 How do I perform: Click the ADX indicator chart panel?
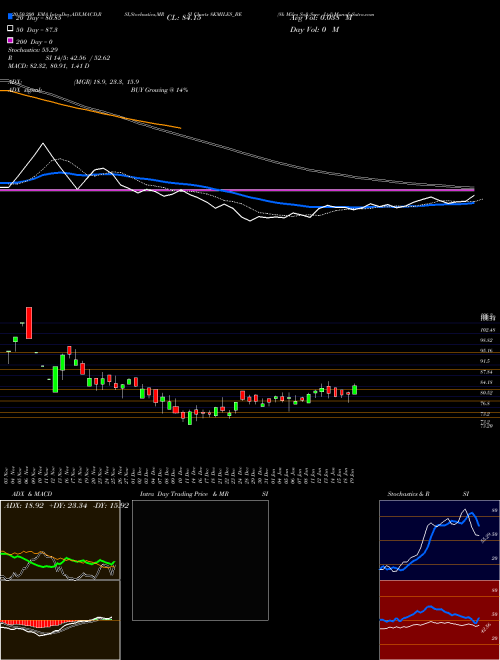tap(60, 540)
